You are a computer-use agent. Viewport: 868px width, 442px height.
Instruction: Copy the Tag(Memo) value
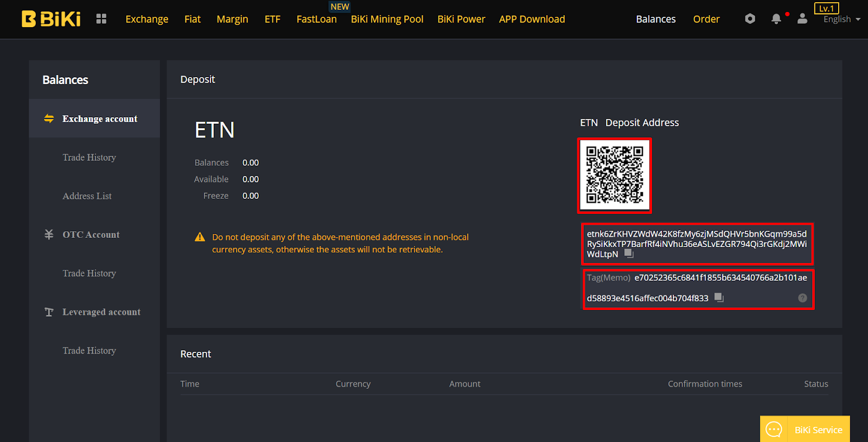click(x=719, y=298)
